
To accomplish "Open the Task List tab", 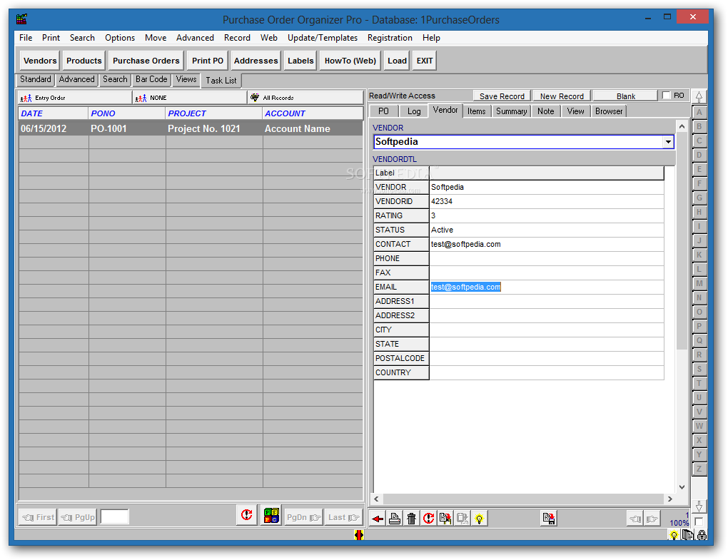I will pos(221,81).
